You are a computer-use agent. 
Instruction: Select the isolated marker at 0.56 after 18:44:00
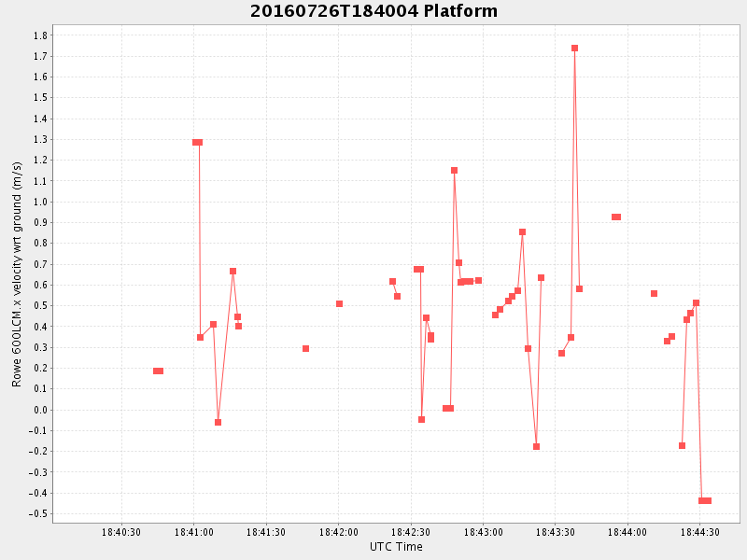pyautogui.click(x=654, y=293)
